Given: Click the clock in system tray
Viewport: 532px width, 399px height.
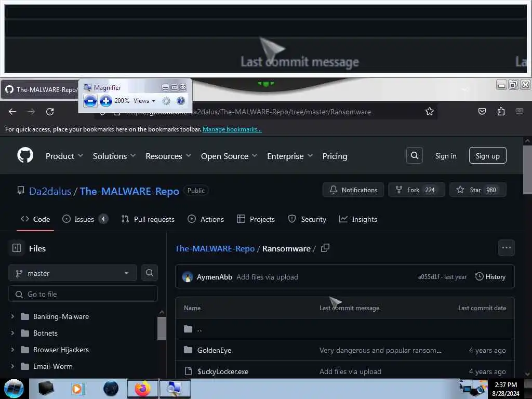Looking at the screenshot, I should pyautogui.click(x=506, y=389).
